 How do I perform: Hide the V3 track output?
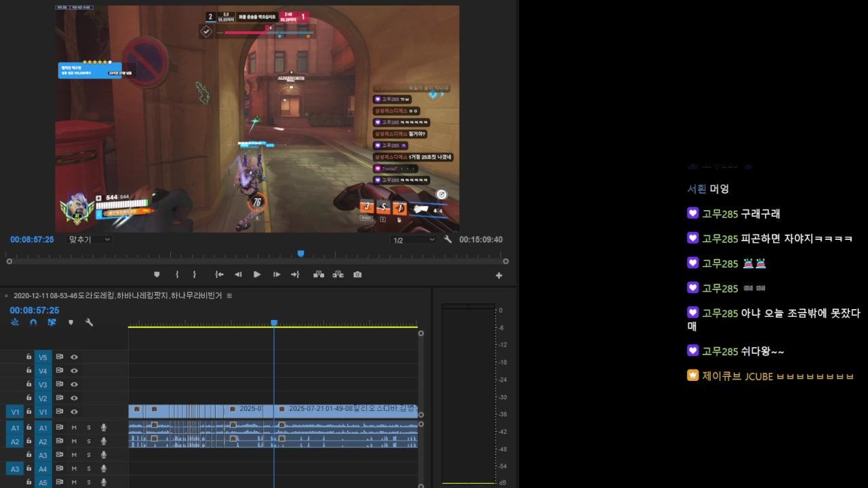[x=74, y=384]
